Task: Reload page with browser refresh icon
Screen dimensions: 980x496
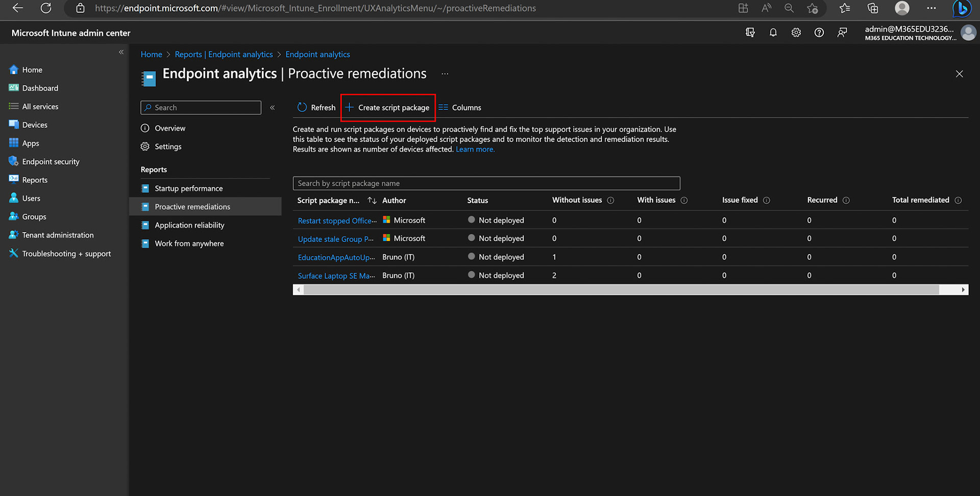Action: (46, 8)
